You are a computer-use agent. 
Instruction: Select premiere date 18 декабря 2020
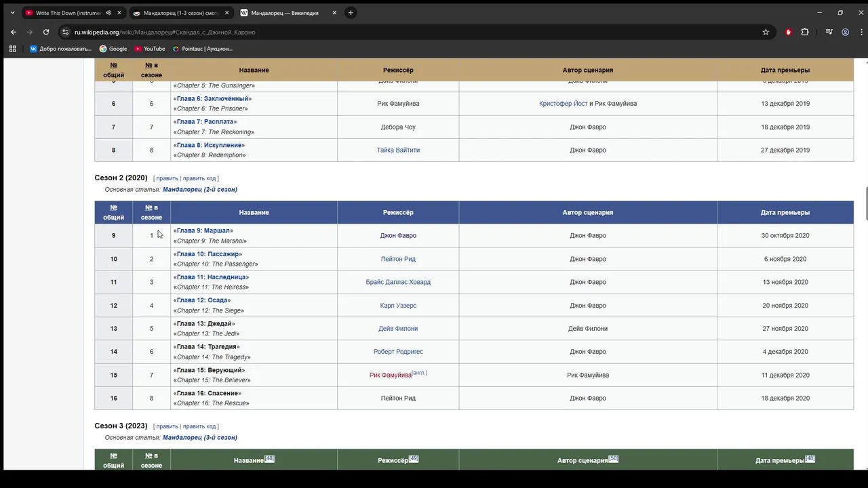[785, 399]
